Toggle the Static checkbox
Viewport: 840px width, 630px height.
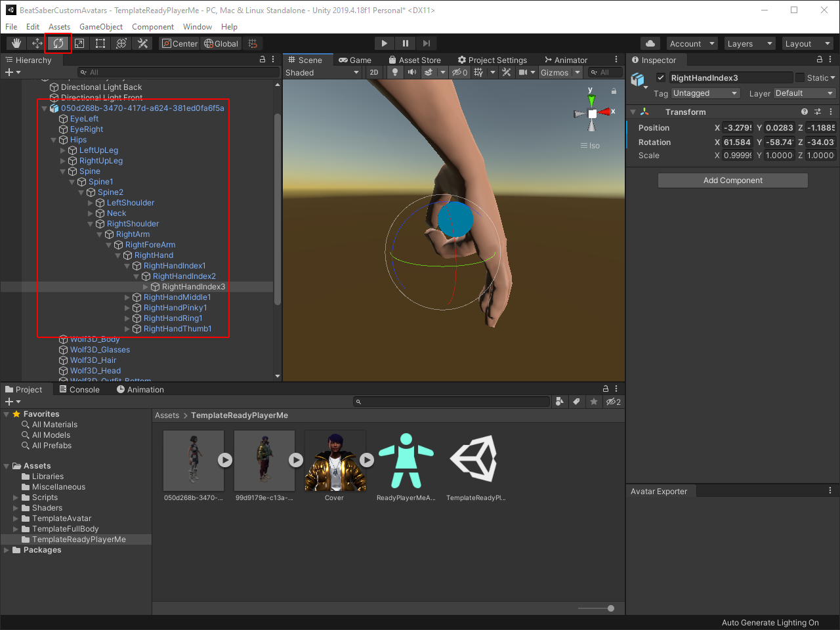tap(799, 77)
